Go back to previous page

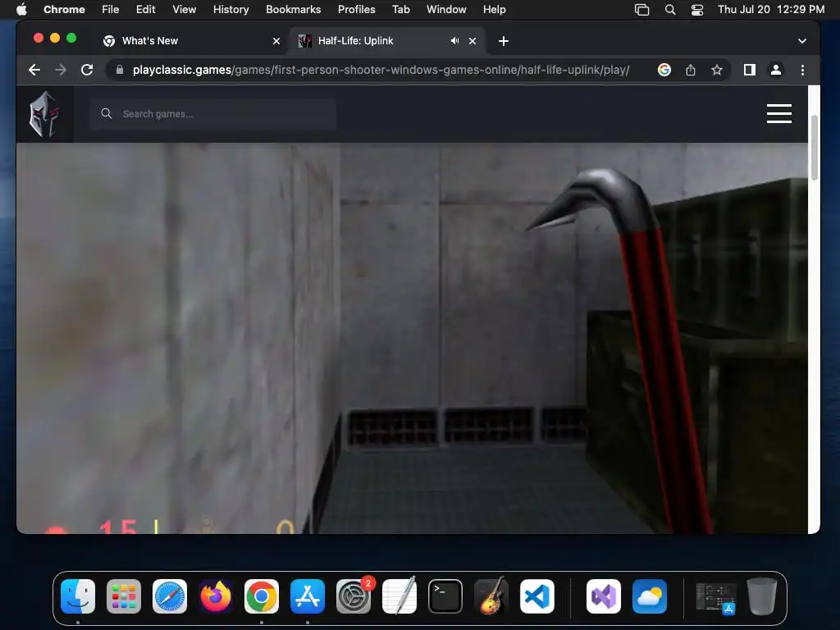(34, 70)
